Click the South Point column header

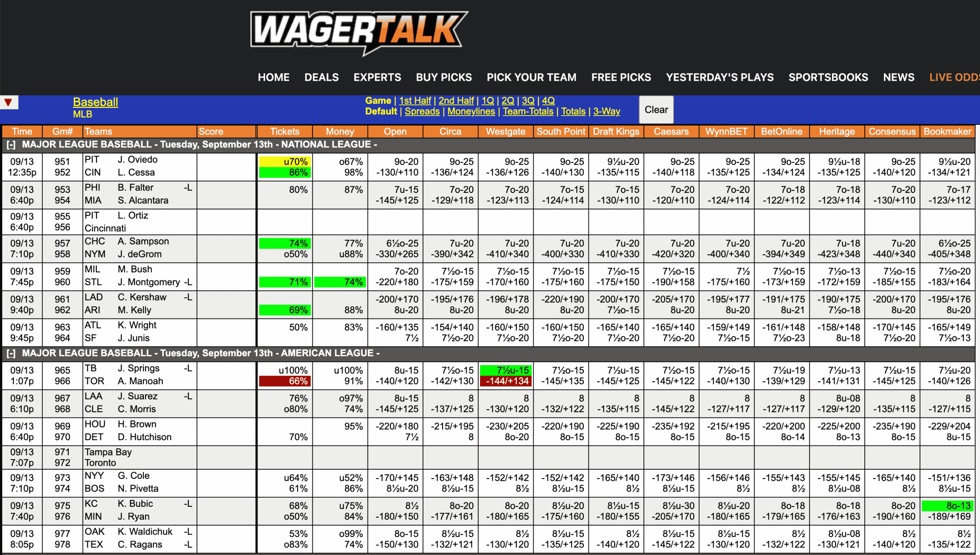click(561, 132)
